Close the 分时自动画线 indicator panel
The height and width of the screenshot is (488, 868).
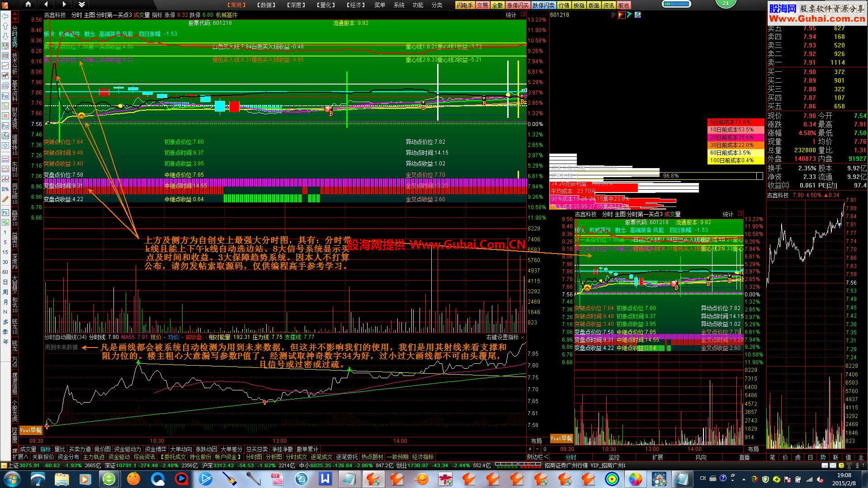(523, 338)
